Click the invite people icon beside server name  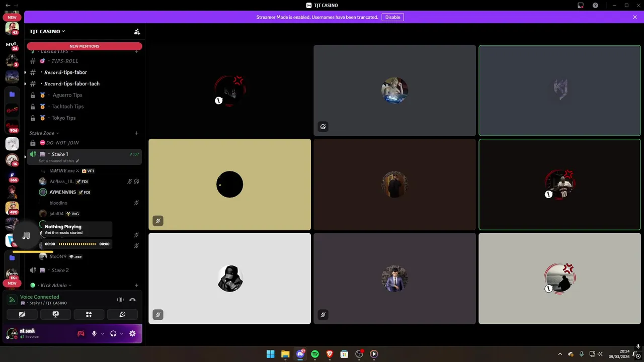(137, 31)
